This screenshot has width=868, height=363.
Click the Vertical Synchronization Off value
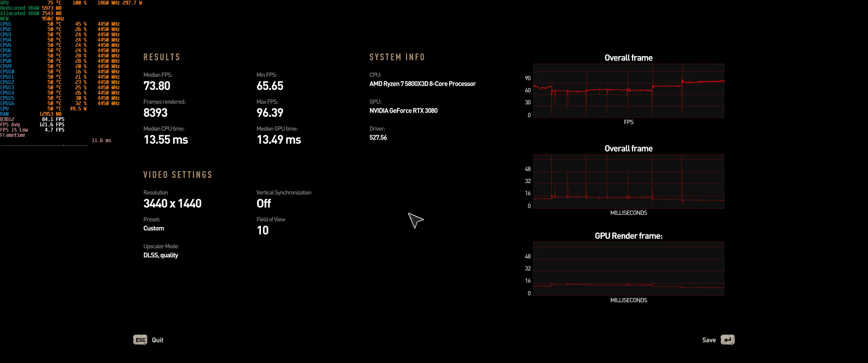click(263, 203)
